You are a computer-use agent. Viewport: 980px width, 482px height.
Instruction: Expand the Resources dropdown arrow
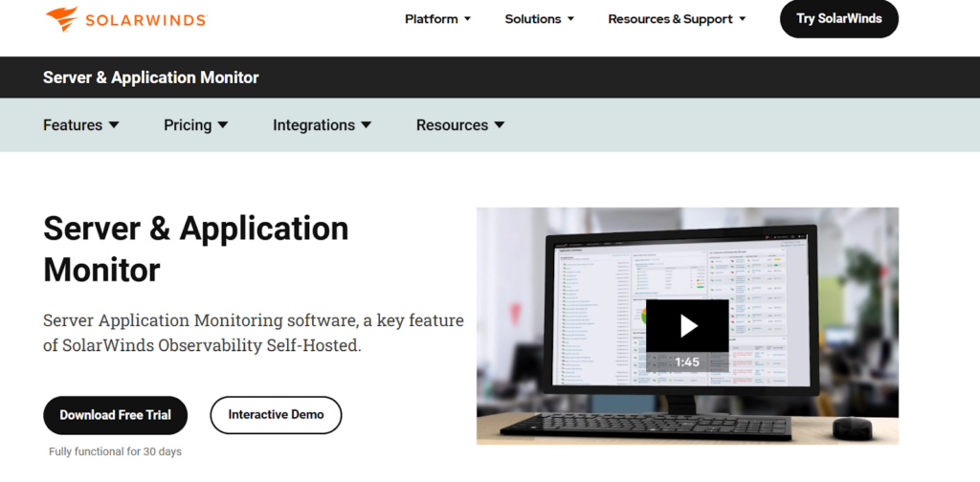coord(500,125)
